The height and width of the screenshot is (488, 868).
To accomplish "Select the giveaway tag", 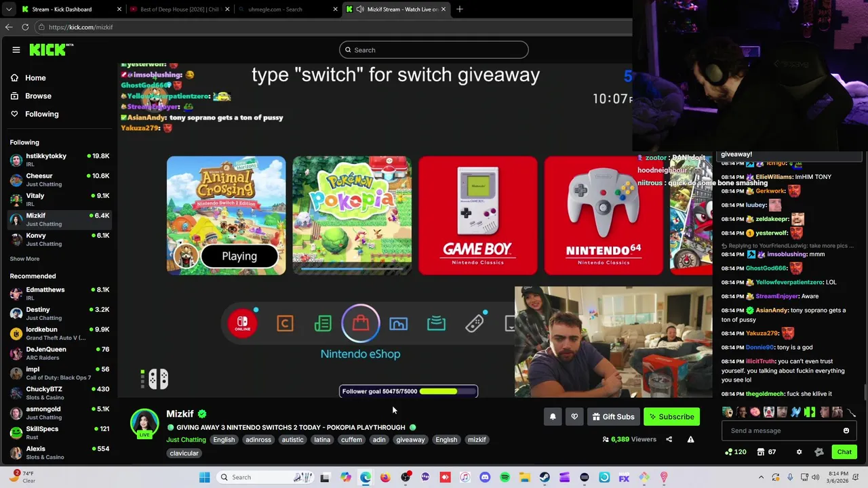I will pos(410,440).
